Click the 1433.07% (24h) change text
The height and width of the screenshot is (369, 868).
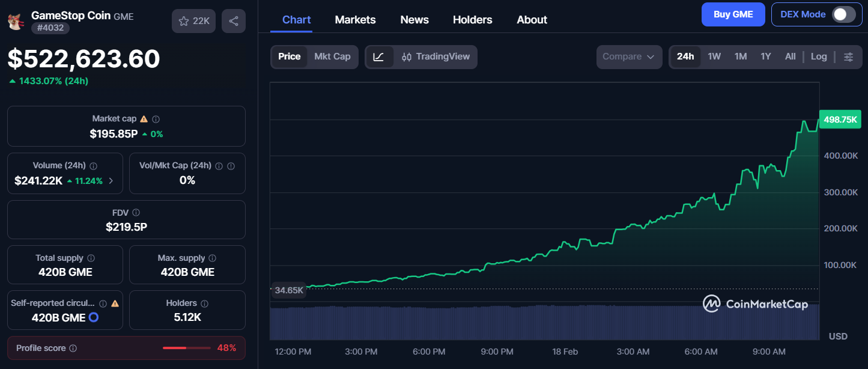[x=49, y=81]
